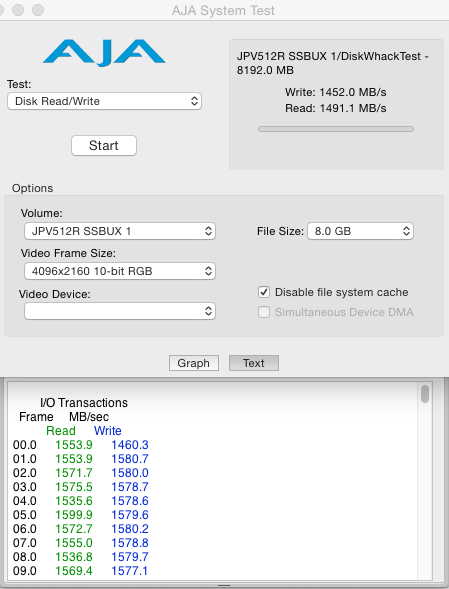The height and width of the screenshot is (589, 449).
Task: Click read value 1536.8
Action: (74, 557)
